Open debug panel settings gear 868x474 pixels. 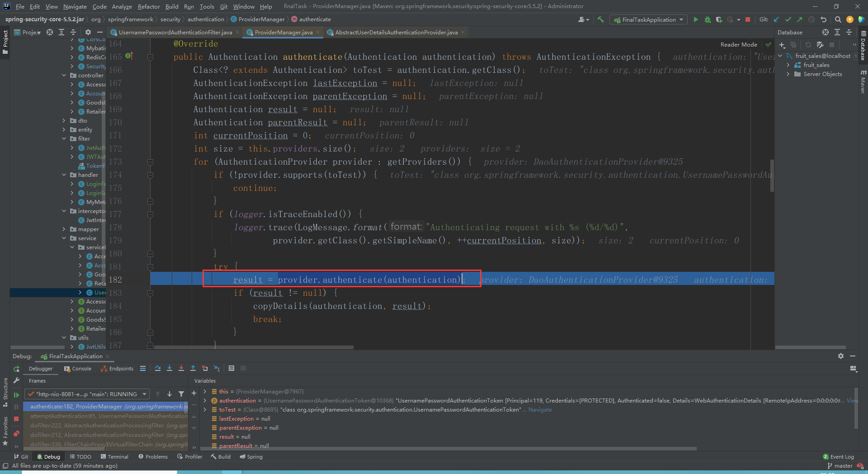841,356
